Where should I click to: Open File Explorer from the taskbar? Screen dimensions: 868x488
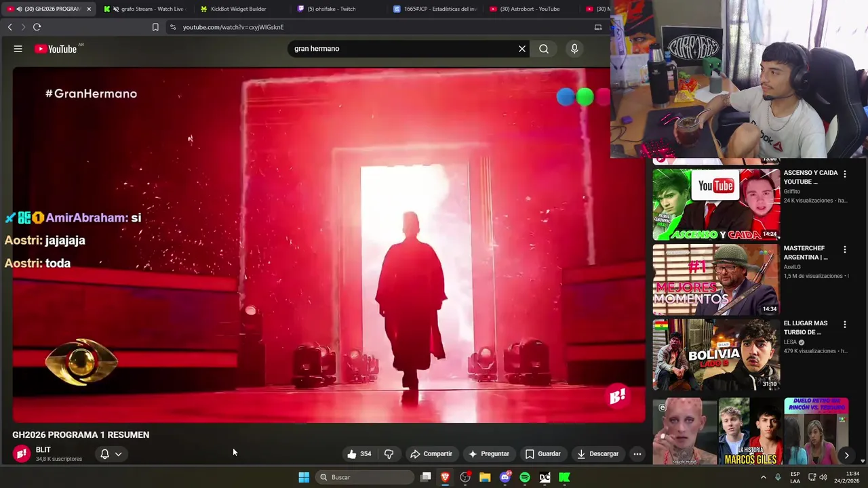coord(485,477)
